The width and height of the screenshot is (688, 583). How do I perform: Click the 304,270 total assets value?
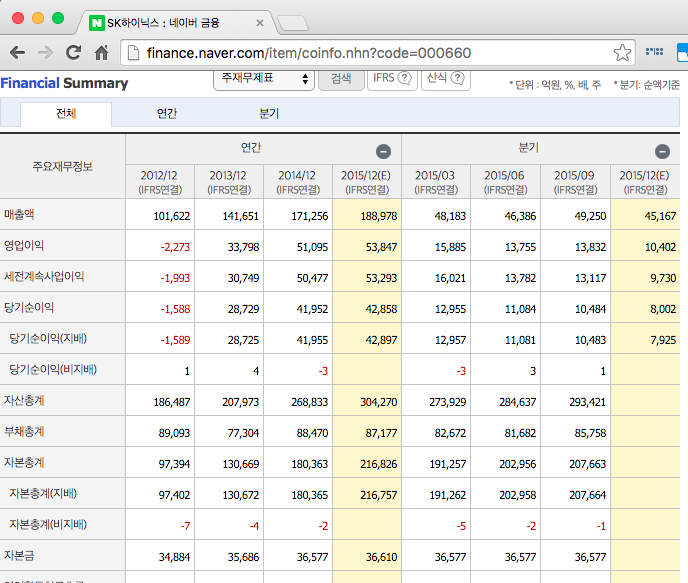point(379,402)
